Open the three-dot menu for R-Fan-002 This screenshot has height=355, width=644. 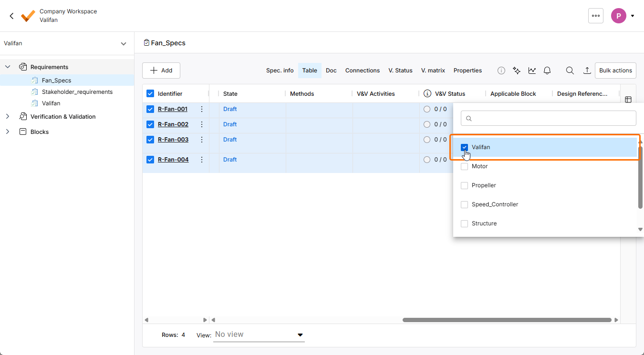tap(202, 124)
